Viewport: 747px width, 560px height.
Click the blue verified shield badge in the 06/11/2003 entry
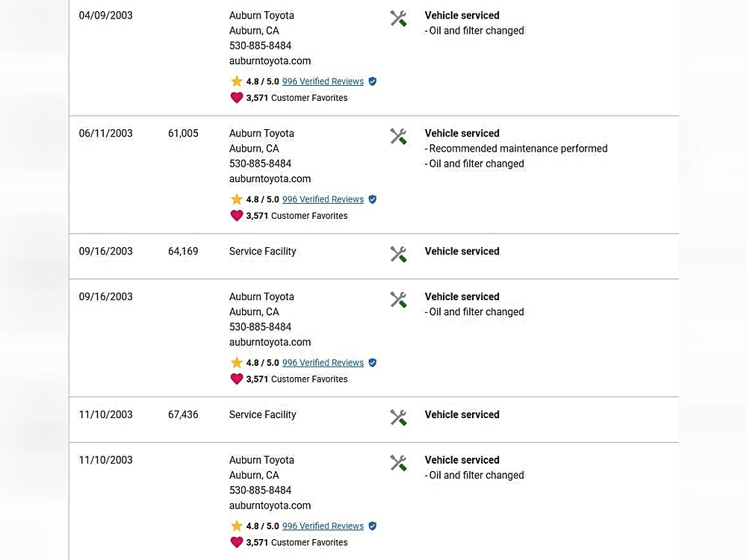[373, 199]
